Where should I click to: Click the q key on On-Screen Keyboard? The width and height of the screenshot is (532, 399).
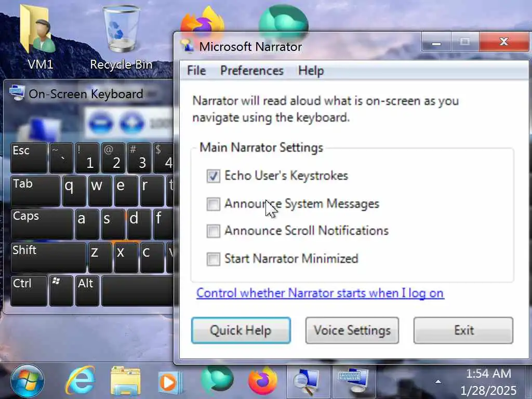[74, 191]
